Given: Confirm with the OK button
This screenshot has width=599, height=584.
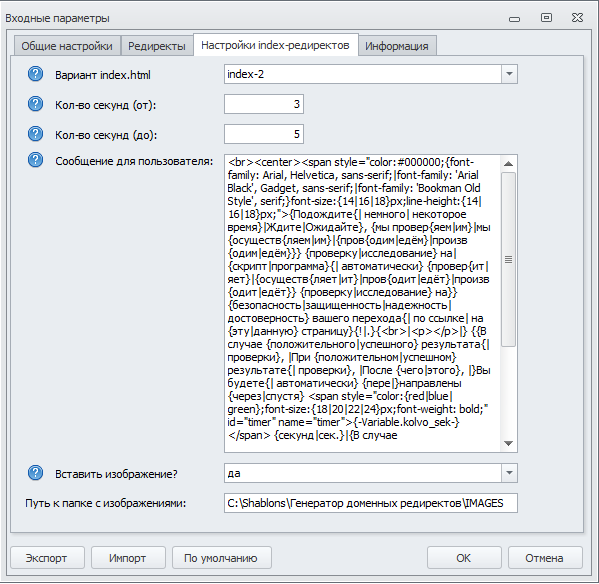Looking at the screenshot, I should (464, 558).
